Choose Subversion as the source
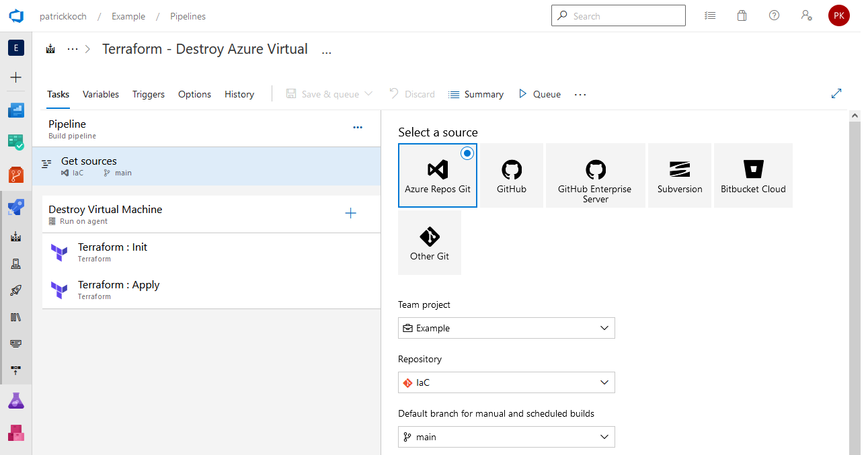This screenshot has width=868, height=455. (680, 175)
